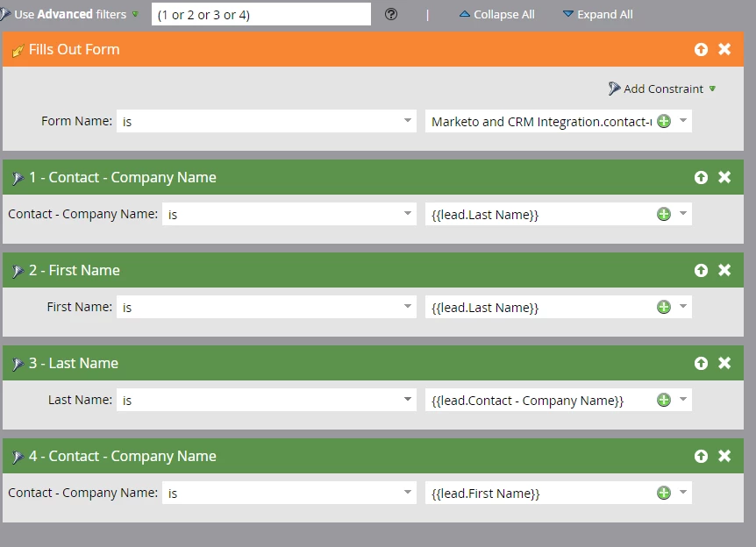This screenshot has height=547, width=756.
Task: Click filter icon beside 4 - Contact - Company Name
Action: click(x=18, y=457)
